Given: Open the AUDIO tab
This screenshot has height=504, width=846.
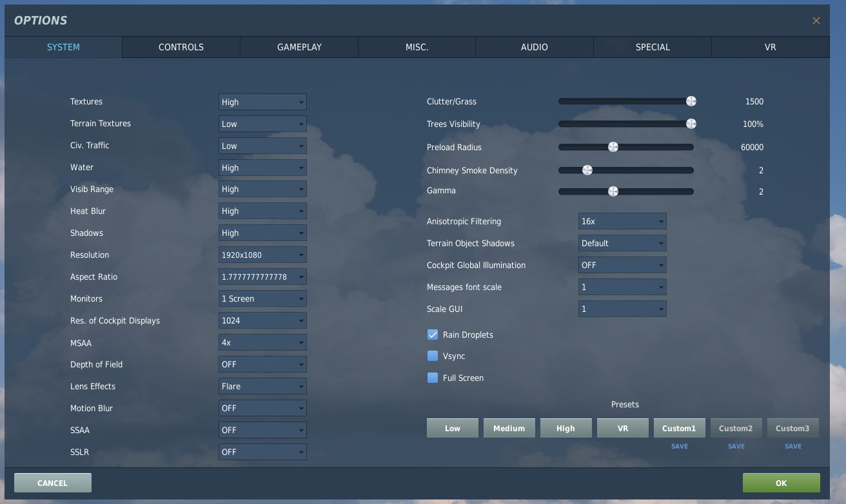Looking at the screenshot, I should (x=535, y=47).
